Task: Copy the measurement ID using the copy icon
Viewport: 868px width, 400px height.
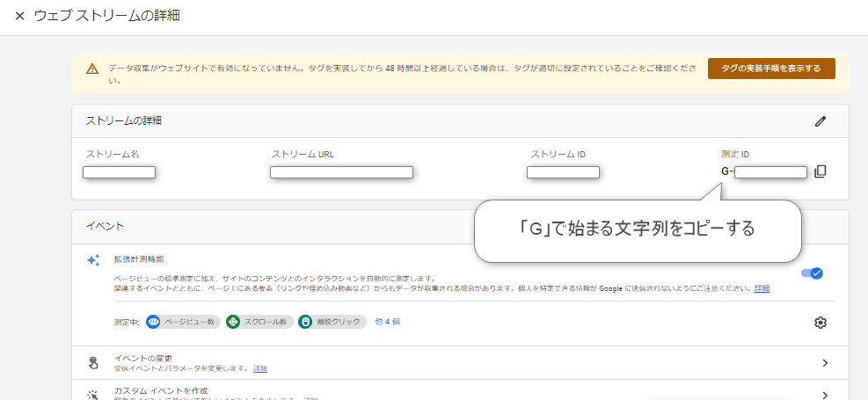Action: [x=821, y=171]
